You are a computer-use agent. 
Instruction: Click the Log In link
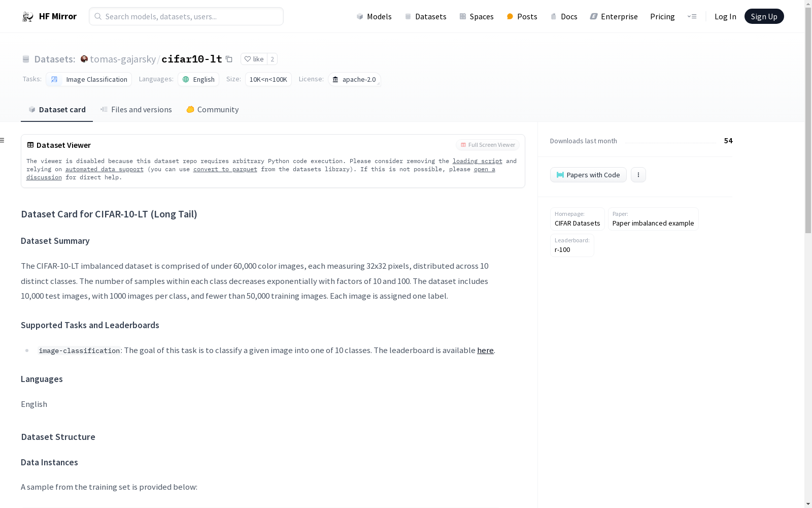(x=725, y=16)
